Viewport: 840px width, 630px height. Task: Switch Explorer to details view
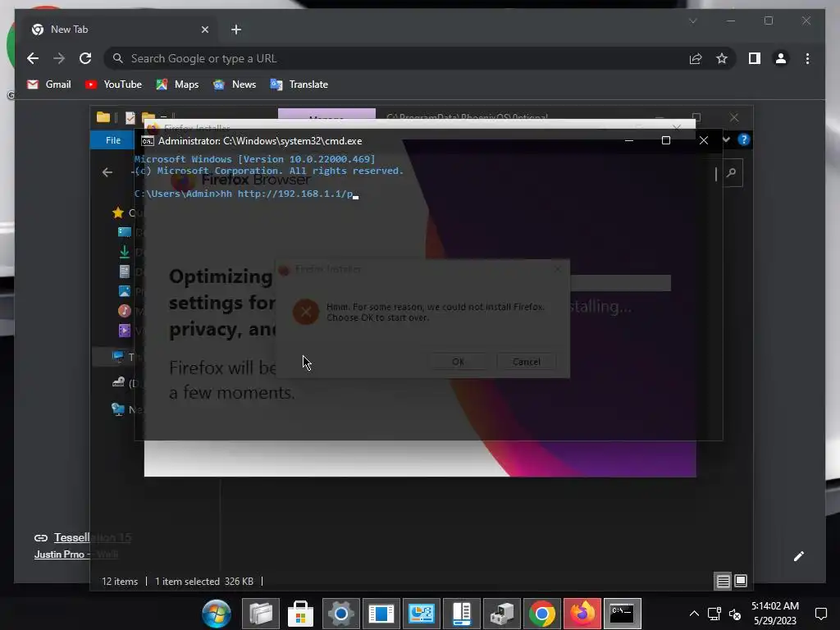pos(724,581)
